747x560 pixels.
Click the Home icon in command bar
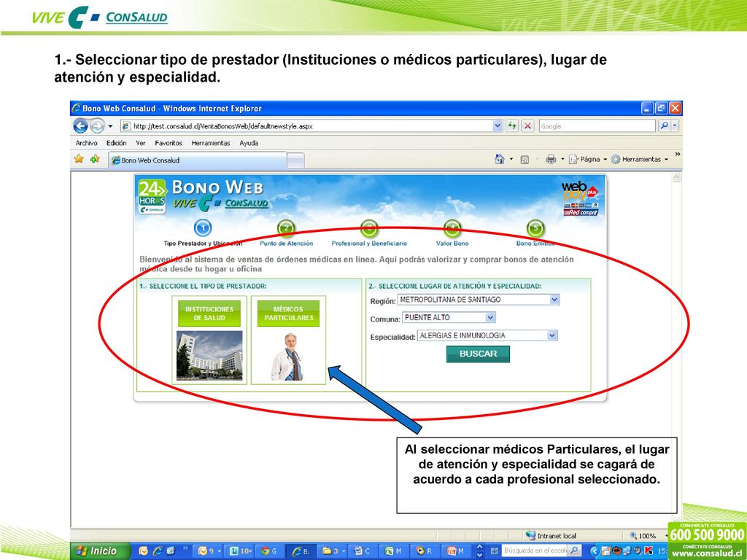pyautogui.click(x=499, y=159)
